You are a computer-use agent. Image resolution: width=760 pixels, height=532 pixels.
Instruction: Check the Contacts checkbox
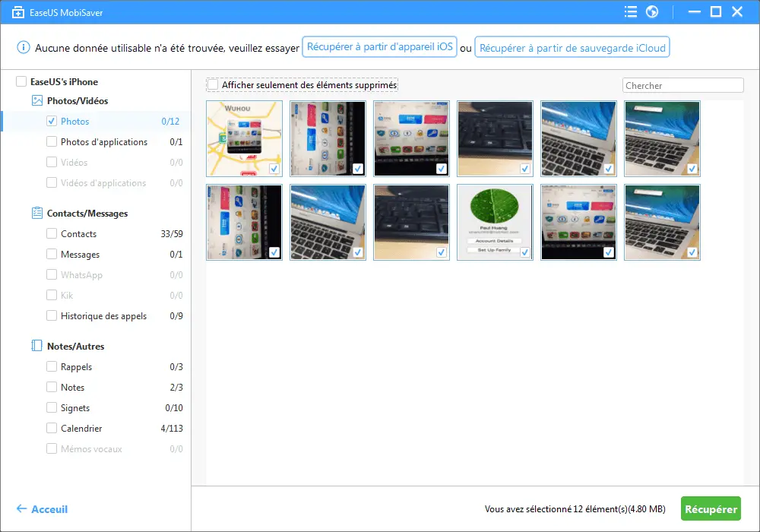[52, 233]
